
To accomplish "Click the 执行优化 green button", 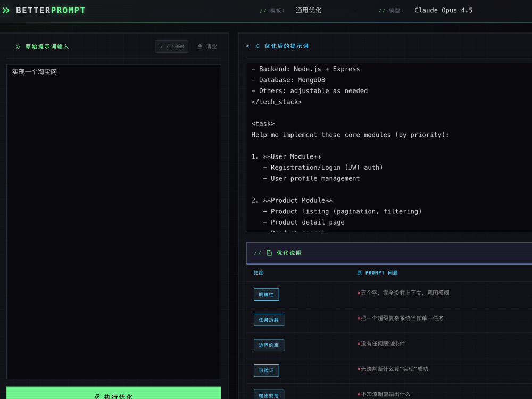I will click(114, 394).
